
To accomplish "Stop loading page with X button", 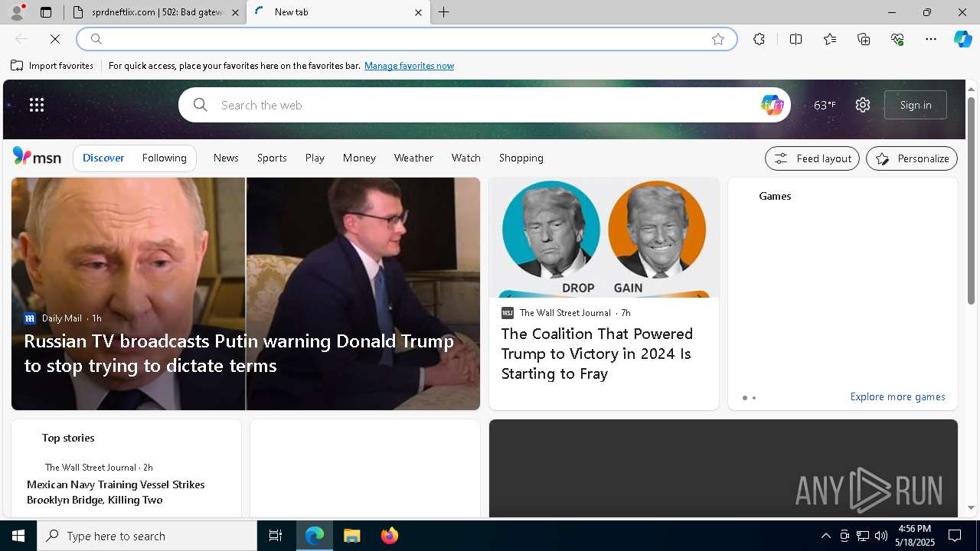I will coord(55,39).
